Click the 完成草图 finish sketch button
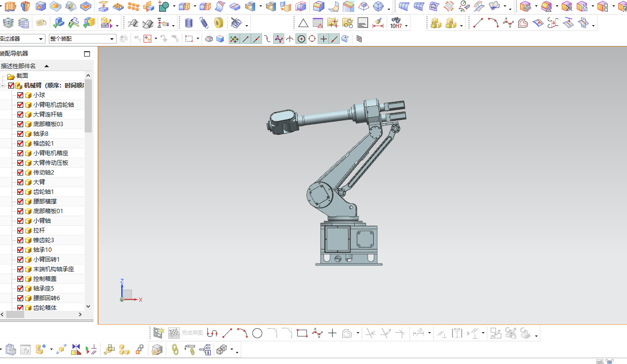Screen dimensions: 627x364 click(186, 333)
